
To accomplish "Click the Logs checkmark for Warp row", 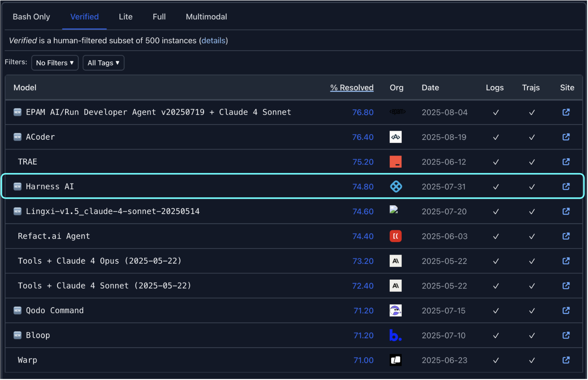I will 496,360.
